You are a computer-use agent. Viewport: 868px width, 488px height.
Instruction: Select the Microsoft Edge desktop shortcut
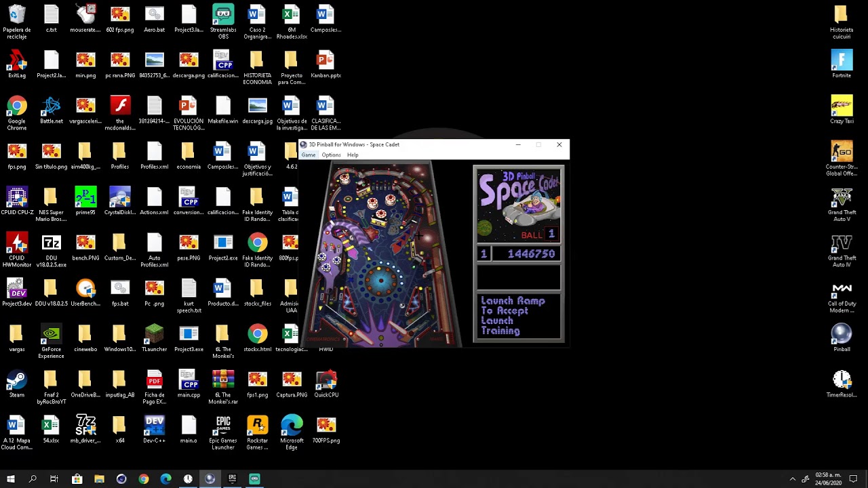(x=292, y=432)
